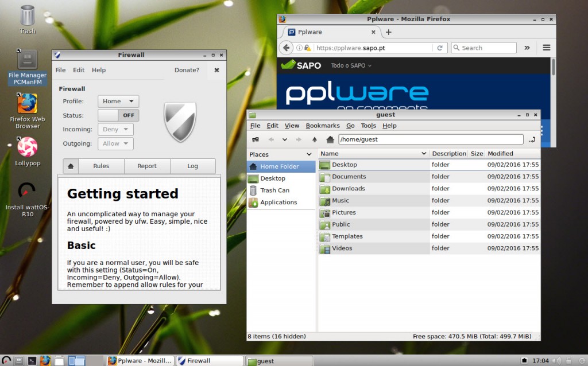Select Applications in Places sidebar
The image size is (588, 366).
[x=281, y=203]
